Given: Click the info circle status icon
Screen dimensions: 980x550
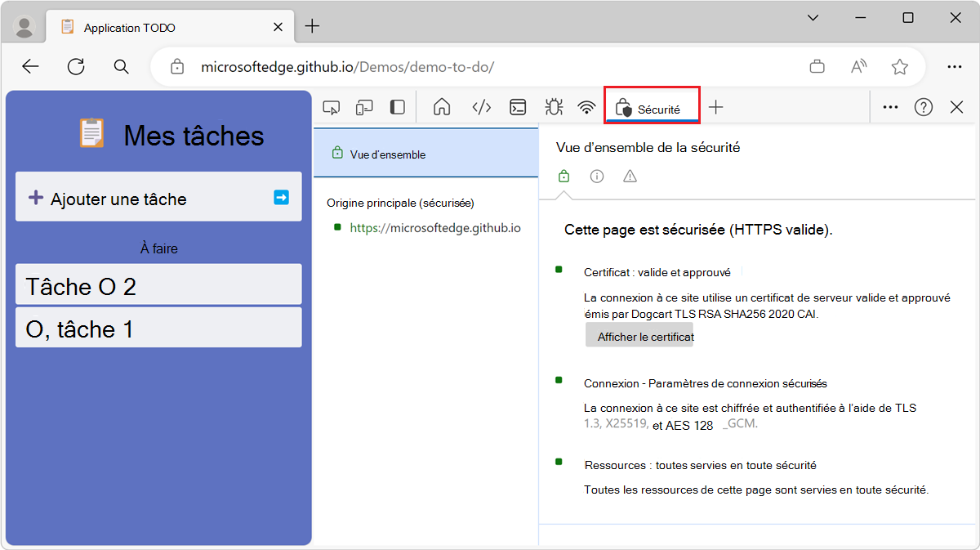Looking at the screenshot, I should [x=597, y=176].
